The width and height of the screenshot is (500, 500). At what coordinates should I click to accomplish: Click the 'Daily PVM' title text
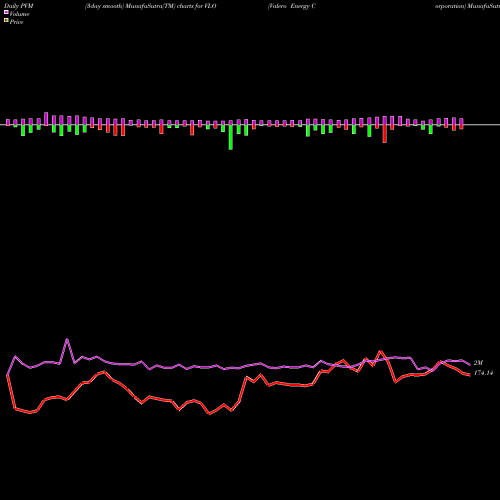coord(19,6)
